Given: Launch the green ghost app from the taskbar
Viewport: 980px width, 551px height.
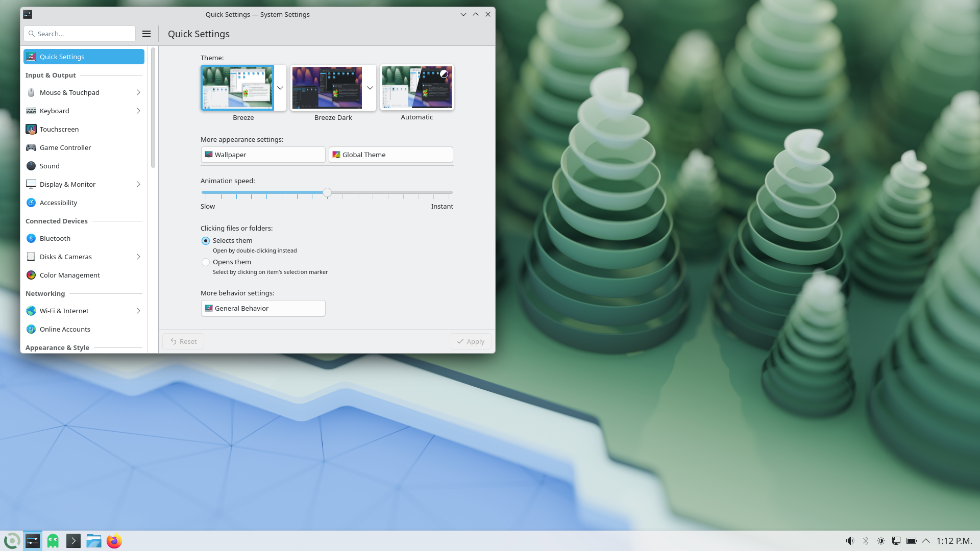Looking at the screenshot, I should (53, 541).
